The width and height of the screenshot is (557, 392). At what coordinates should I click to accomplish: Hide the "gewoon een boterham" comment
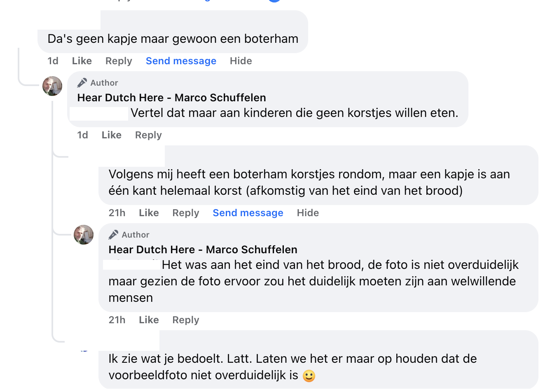[x=241, y=61]
